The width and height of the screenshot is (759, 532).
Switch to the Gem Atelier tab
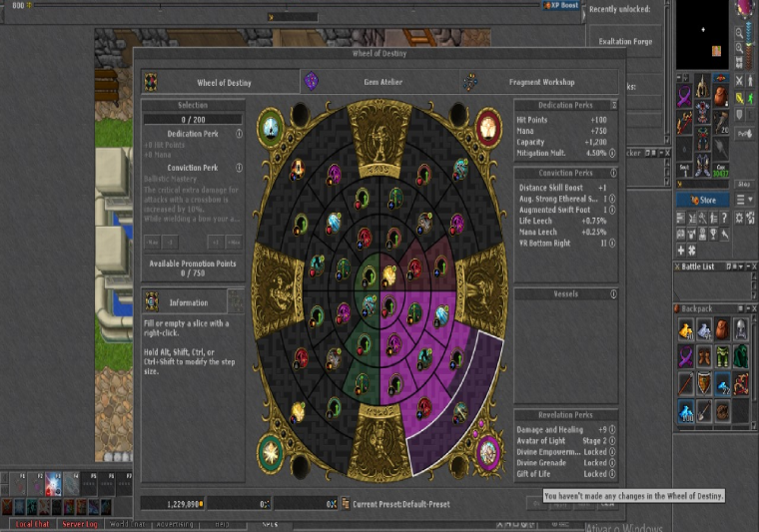click(x=379, y=82)
